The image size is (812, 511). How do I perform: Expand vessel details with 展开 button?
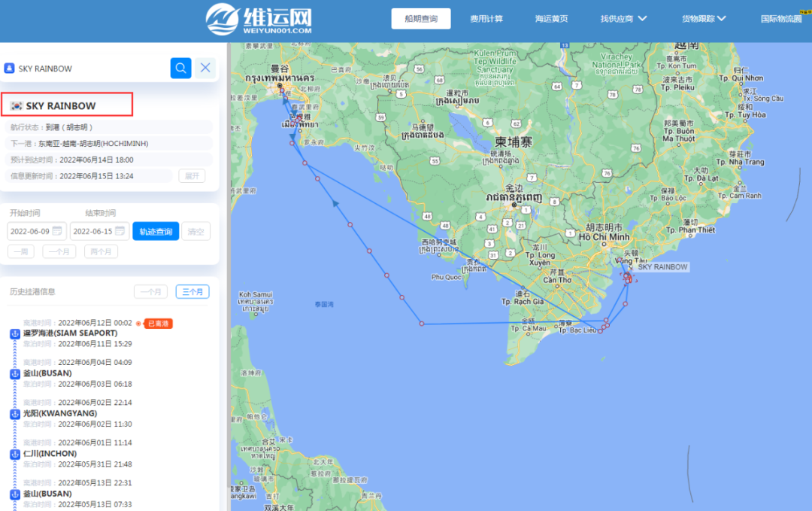coord(191,175)
